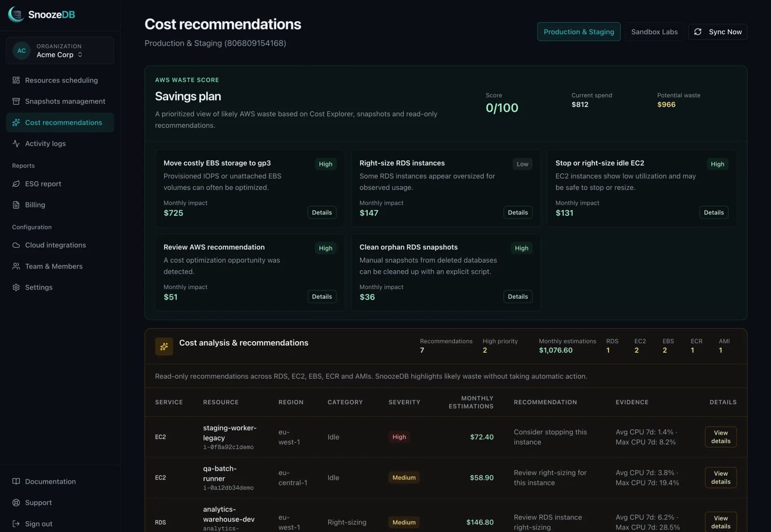Screen dimensions: 771x532
Task: Click the Support link
Action: click(x=60, y=503)
